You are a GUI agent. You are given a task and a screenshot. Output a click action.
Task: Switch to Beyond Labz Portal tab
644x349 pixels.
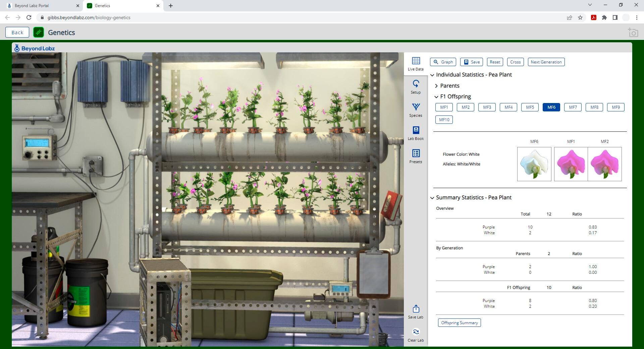pyautogui.click(x=40, y=6)
